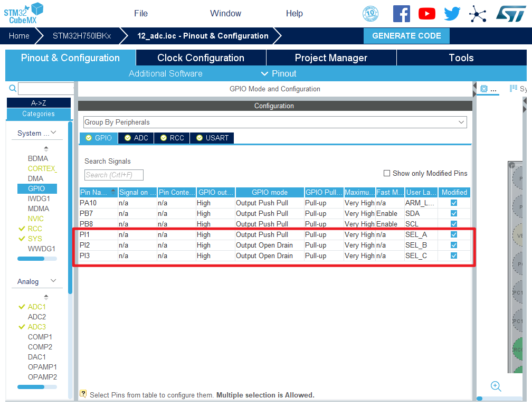This screenshot has height=407, width=532.
Task: Expand the Pinout dropdown menu
Action: tap(279, 73)
